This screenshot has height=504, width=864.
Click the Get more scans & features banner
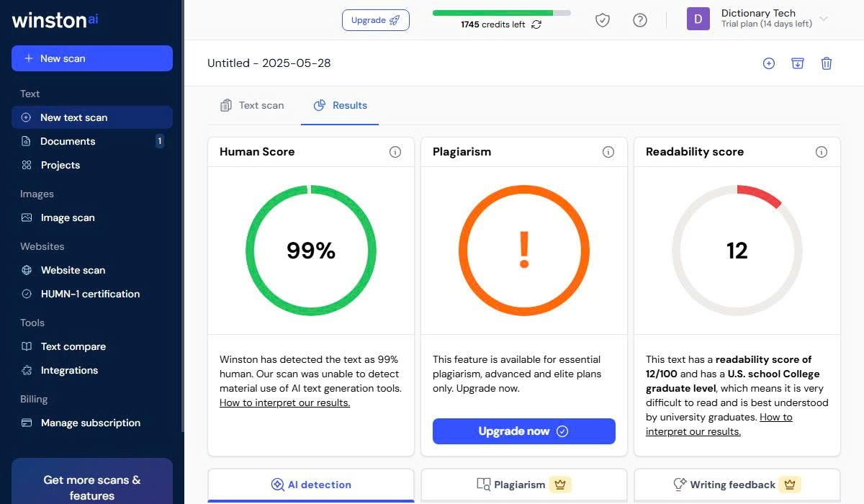point(92,482)
